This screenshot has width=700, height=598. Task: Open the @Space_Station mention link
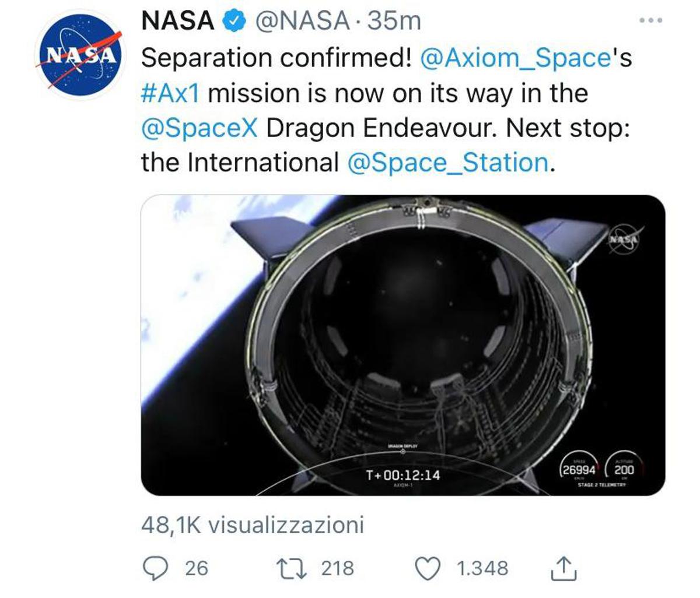tap(447, 163)
